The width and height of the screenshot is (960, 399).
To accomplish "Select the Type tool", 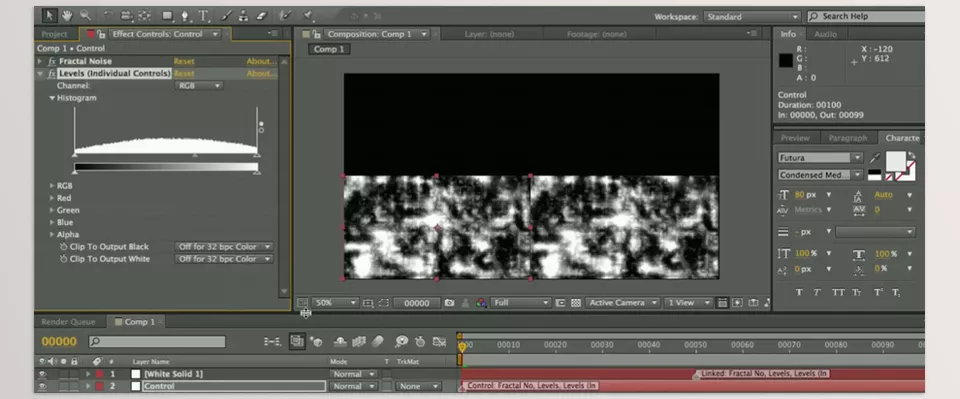I will coord(203,15).
